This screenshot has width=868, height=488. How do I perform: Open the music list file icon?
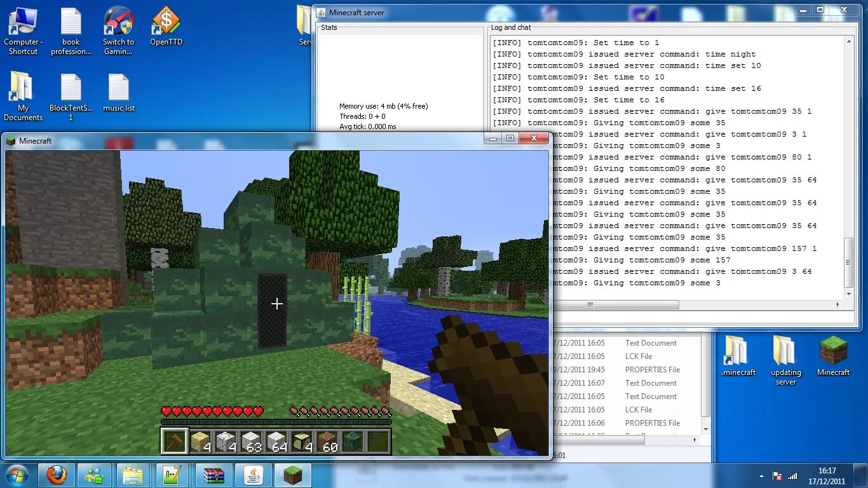pos(118,93)
